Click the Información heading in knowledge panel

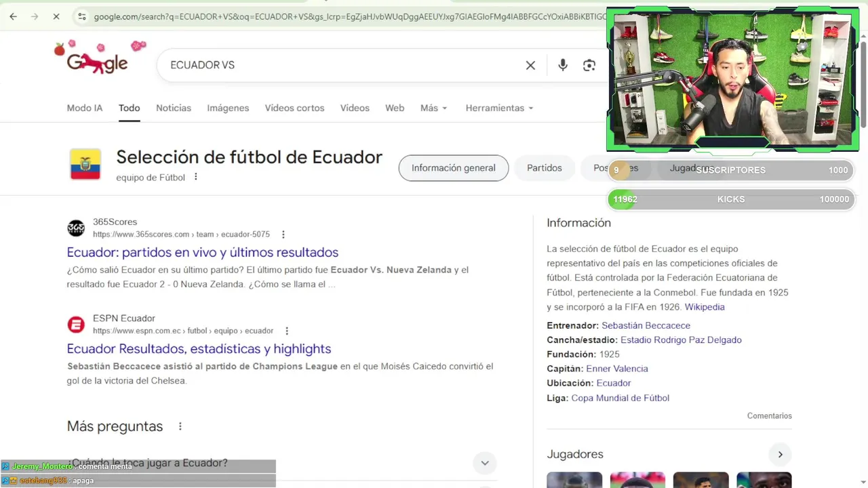pos(578,223)
